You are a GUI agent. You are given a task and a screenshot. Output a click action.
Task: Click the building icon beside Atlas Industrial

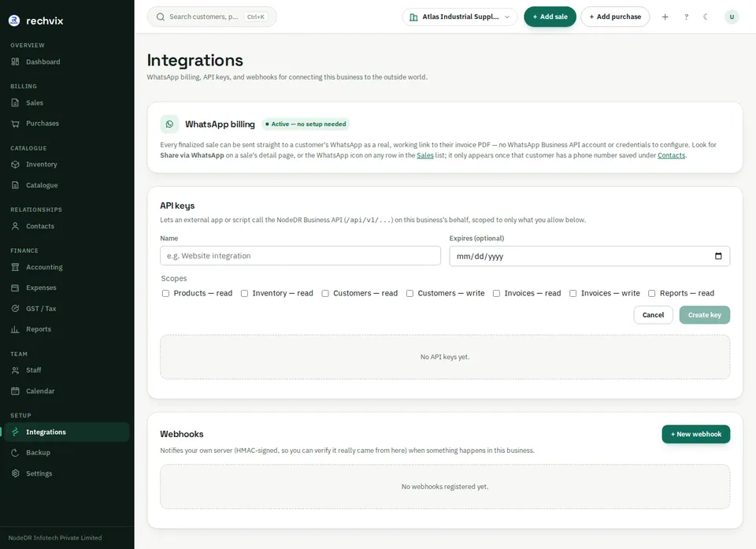tap(413, 17)
